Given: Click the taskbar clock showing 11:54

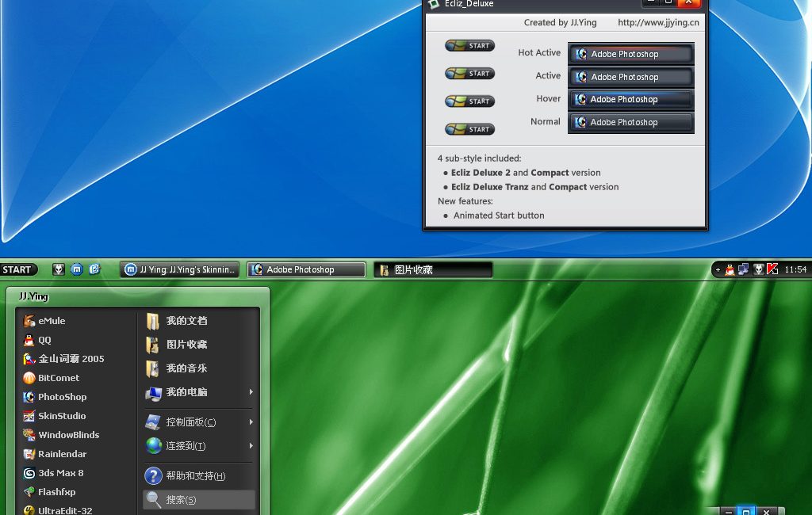Looking at the screenshot, I should (x=795, y=269).
